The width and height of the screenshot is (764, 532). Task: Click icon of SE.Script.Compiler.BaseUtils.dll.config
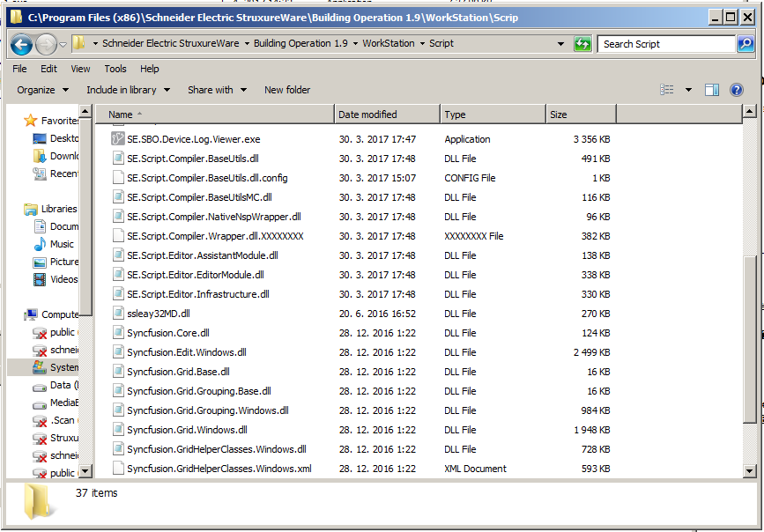[117, 178]
